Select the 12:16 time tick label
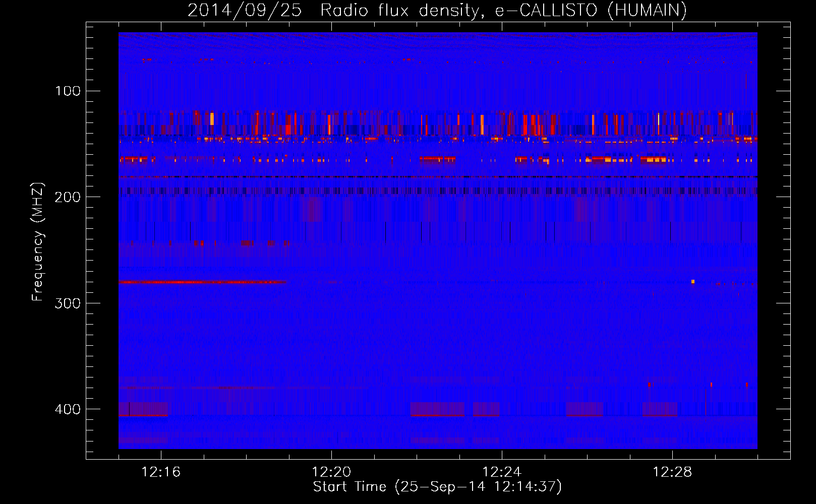The height and width of the screenshot is (504, 816). pyautogui.click(x=161, y=472)
